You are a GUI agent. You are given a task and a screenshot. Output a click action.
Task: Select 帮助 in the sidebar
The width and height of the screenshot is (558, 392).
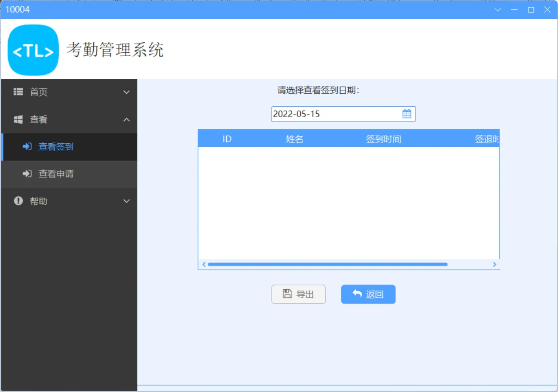click(69, 201)
